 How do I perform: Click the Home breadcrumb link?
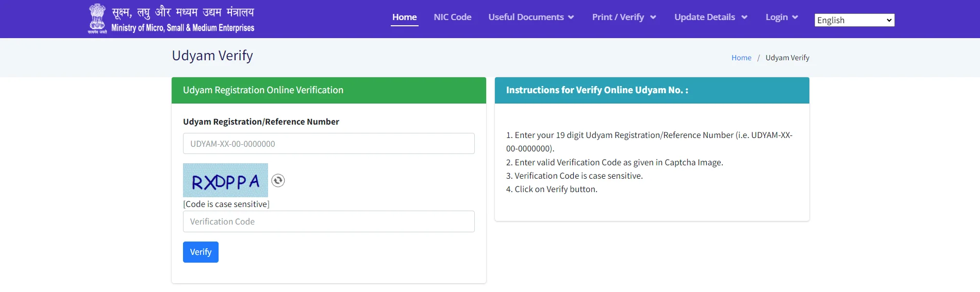pos(741,58)
